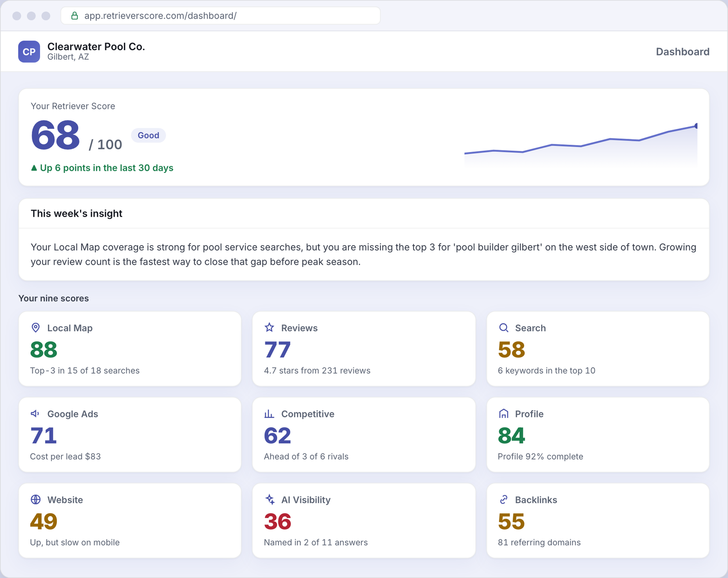Screen dimensions: 728x578
Task: Click the Local Map pin icon
Action: coord(35,328)
